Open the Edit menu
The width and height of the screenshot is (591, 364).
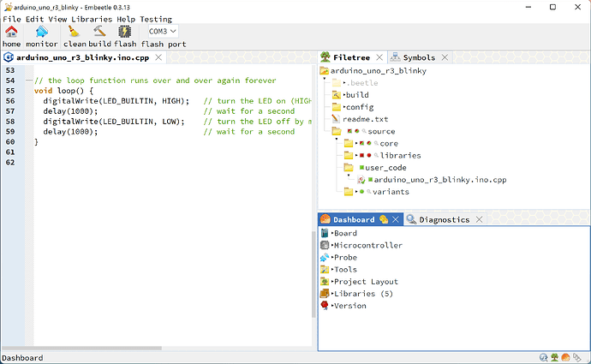[34, 19]
